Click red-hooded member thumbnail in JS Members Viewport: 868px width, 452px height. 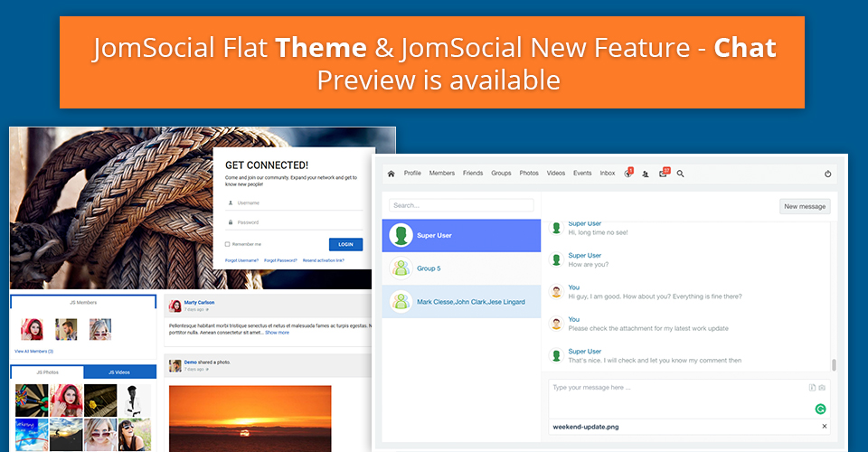[x=32, y=329]
